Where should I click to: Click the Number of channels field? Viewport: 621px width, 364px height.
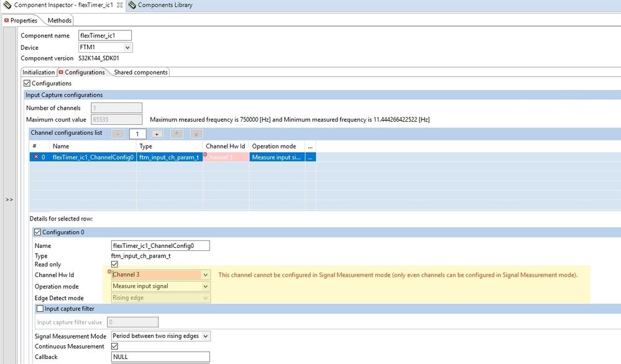[x=116, y=108]
